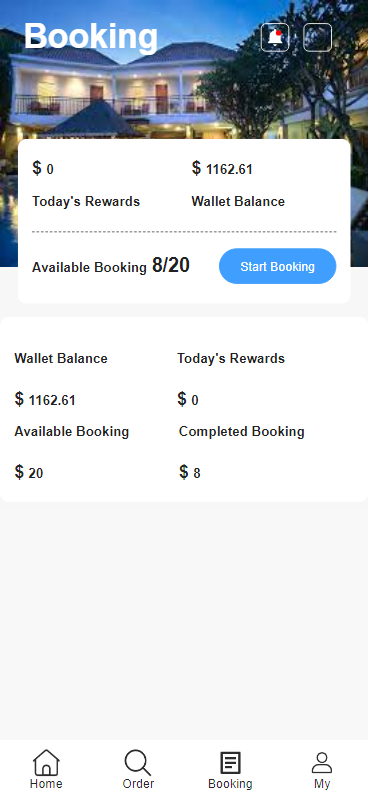Click the Available Booking label in lower panel

click(72, 432)
